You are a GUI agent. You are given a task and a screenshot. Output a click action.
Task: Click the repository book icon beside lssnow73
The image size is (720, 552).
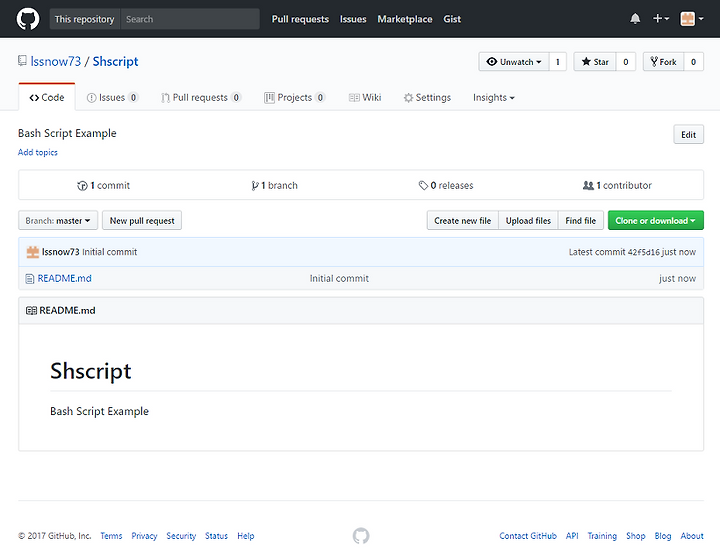coord(22,61)
